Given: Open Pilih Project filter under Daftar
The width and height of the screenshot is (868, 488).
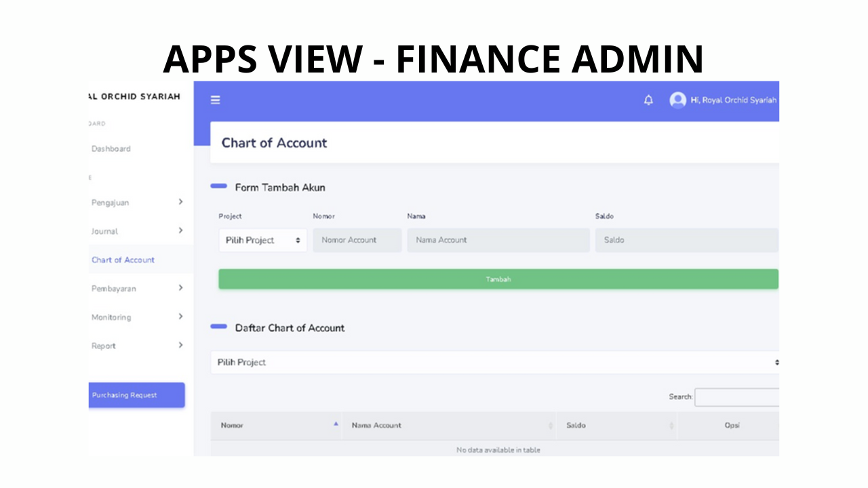Looking at the screenshot, I should [x=494, y=363].
